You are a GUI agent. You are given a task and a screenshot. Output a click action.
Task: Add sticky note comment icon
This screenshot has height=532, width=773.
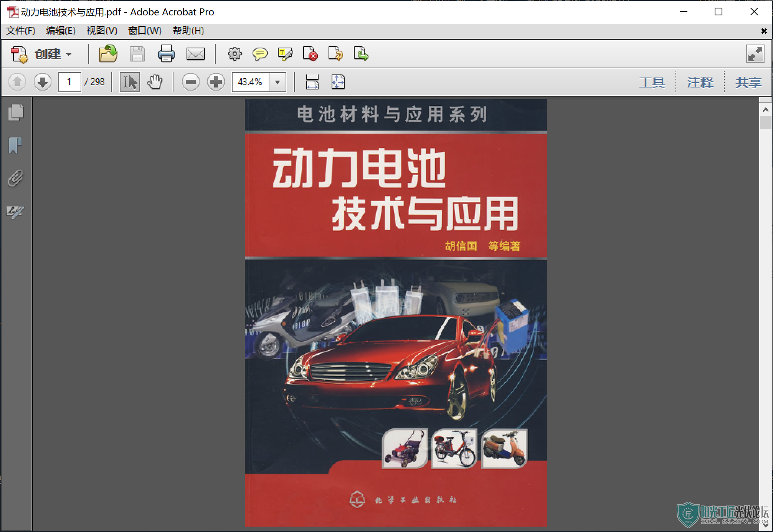point(260,54)
